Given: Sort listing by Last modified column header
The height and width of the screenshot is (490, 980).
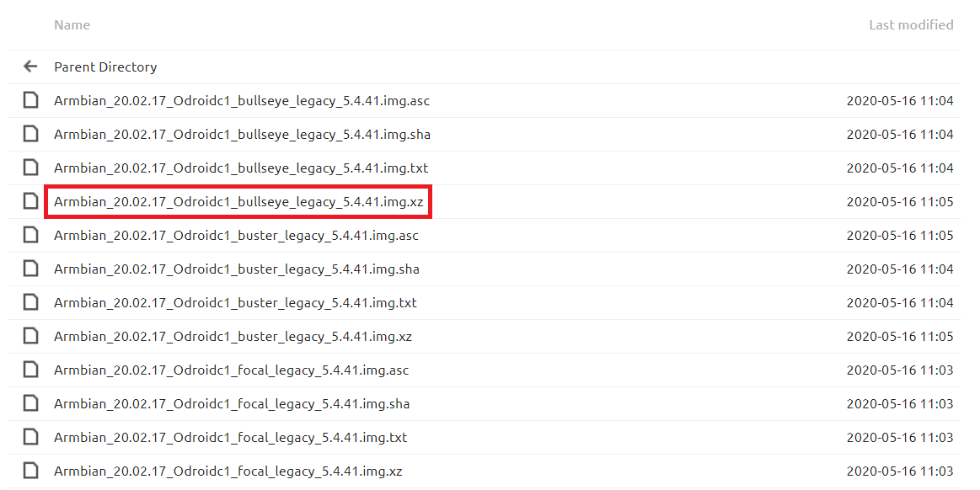Looking at the screenshot, I should [911, 25].
